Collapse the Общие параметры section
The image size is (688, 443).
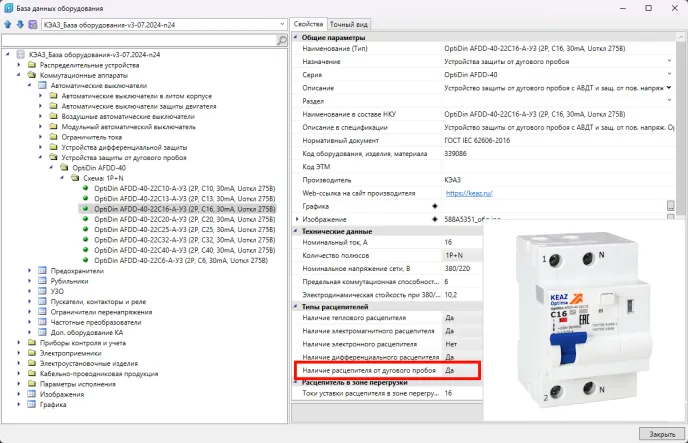pyautogui.click(x=297, y=37)
